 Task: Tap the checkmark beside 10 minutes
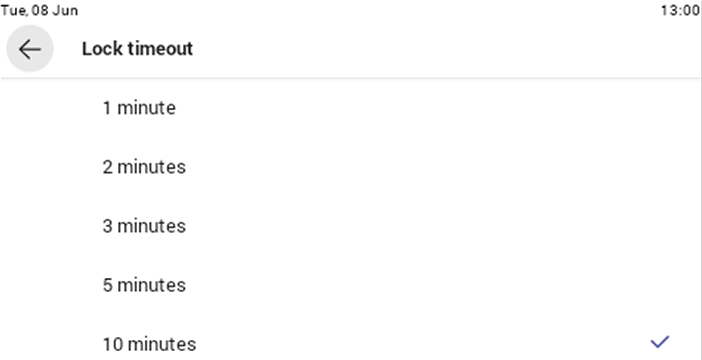[659, 342]
